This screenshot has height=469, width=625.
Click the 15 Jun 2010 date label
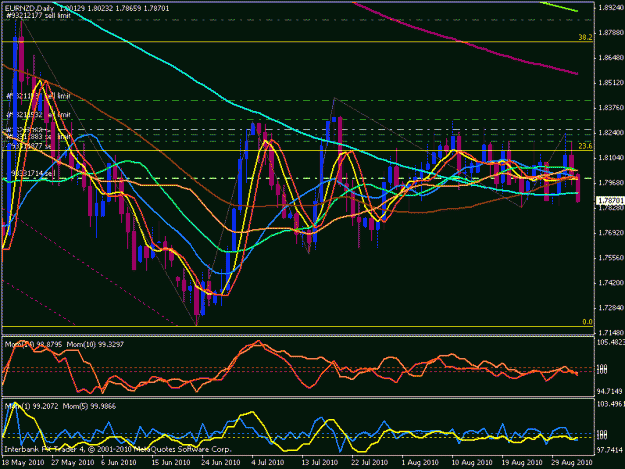point(169,463)
